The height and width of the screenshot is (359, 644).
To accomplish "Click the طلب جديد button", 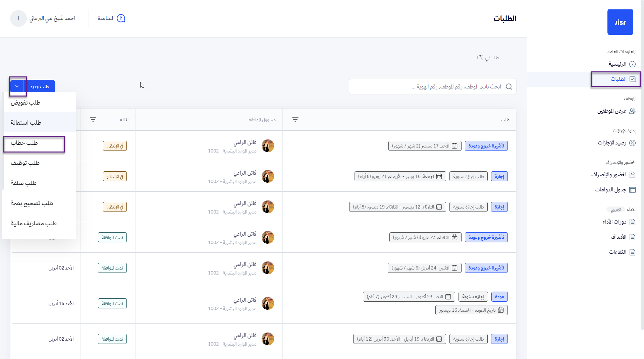I will coord(40,86).
